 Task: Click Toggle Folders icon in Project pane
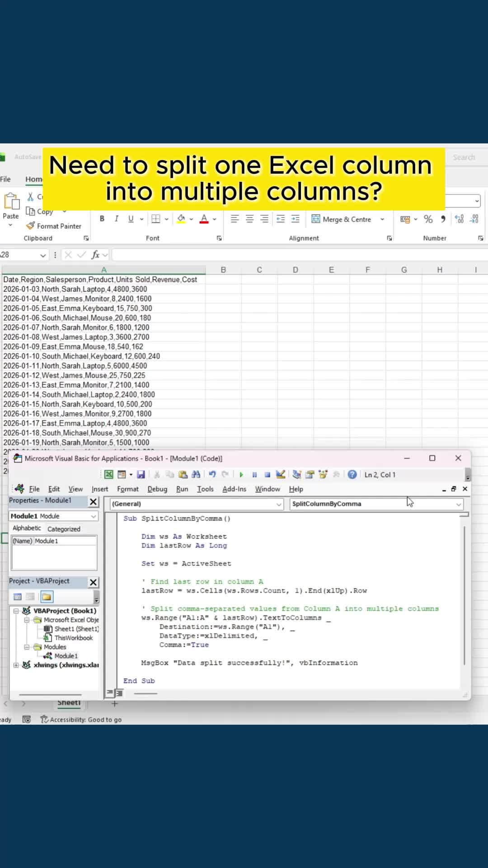[x=47, y=597]
